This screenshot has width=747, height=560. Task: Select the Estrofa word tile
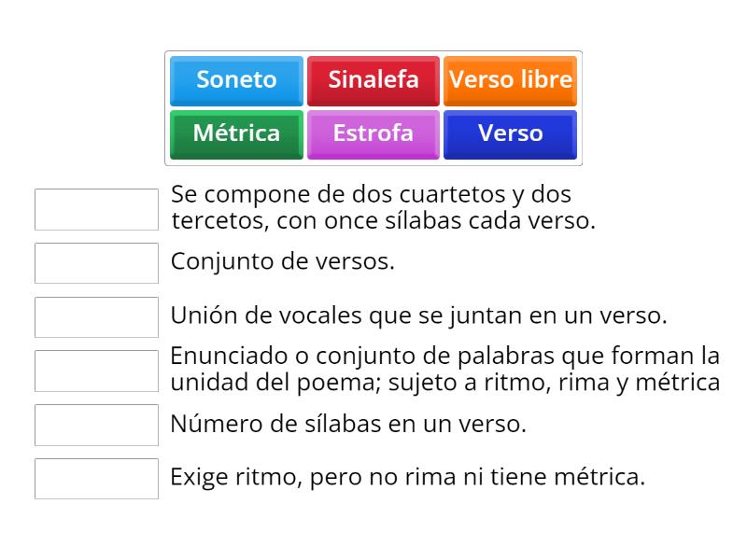[373, 133]
